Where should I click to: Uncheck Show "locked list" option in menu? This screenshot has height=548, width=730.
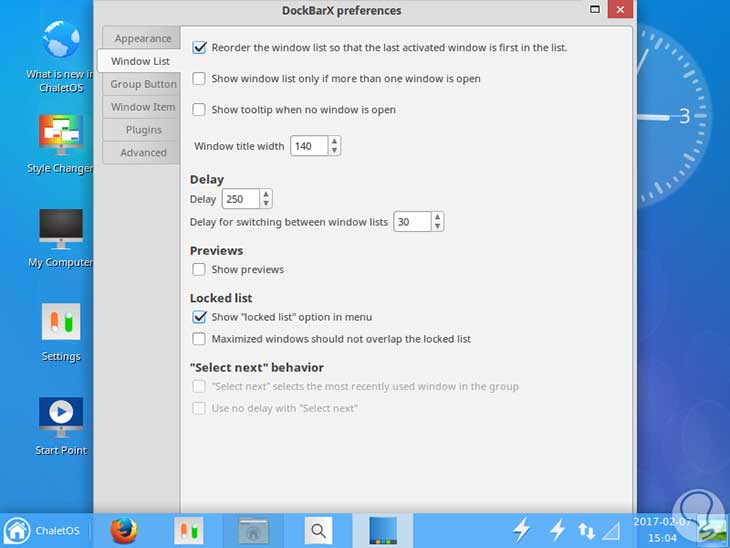coord(199,317)
